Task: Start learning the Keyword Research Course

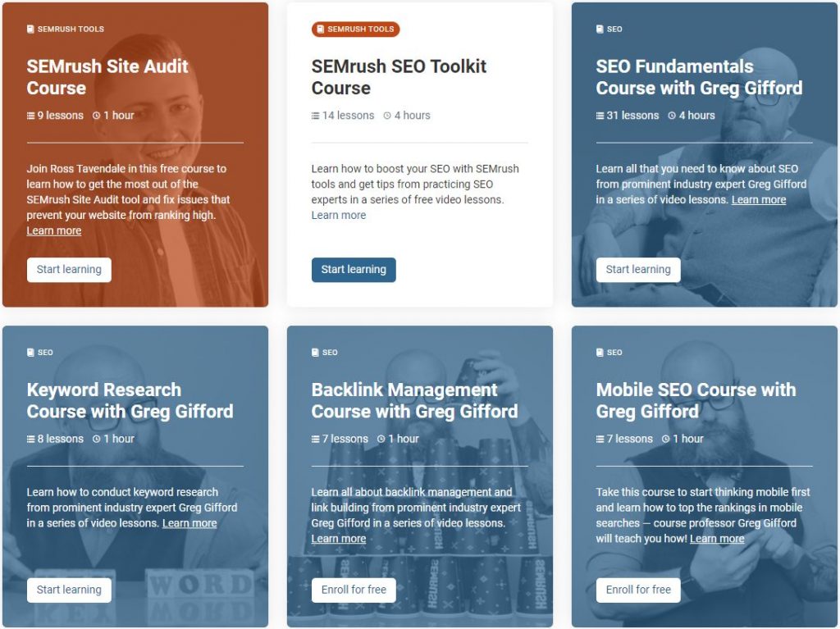Action: pos(69,590)
